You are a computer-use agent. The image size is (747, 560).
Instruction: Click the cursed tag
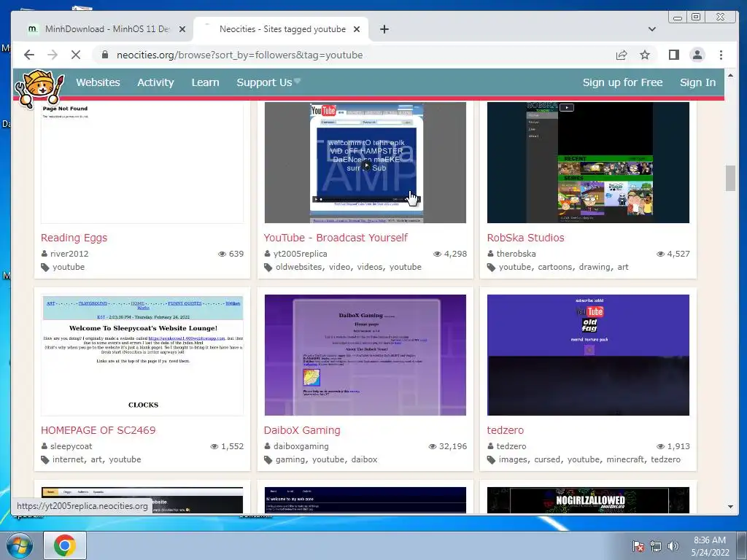point(547,459)
